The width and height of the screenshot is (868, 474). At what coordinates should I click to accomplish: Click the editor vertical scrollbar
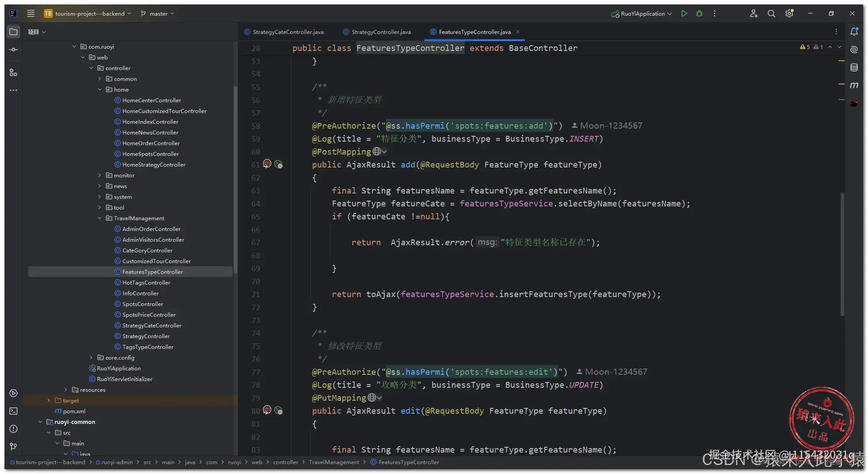pyautogui.click(x=842, y=255)
